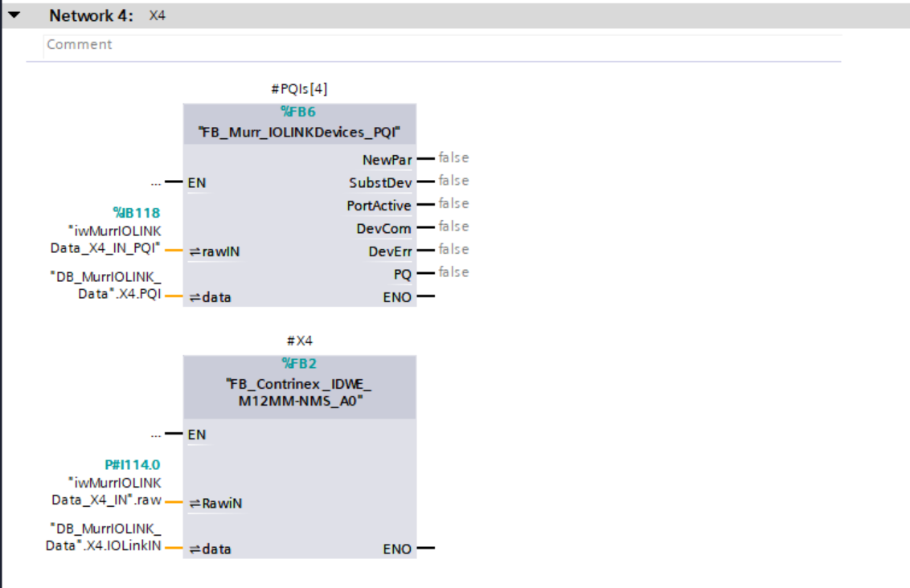The width and height of the screenshot is (910, 588).
Task: Click the SubstDev output pin
Action: click(x=380, y=182)
